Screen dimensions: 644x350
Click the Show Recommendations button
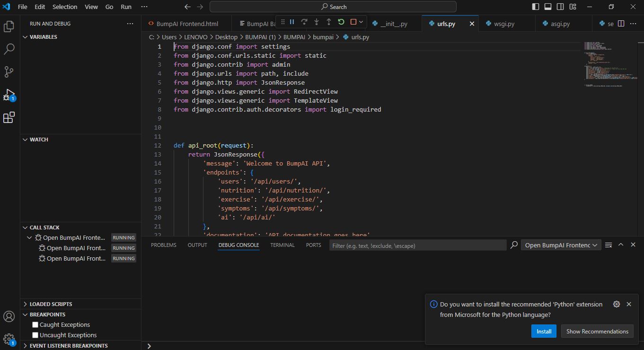597,331
